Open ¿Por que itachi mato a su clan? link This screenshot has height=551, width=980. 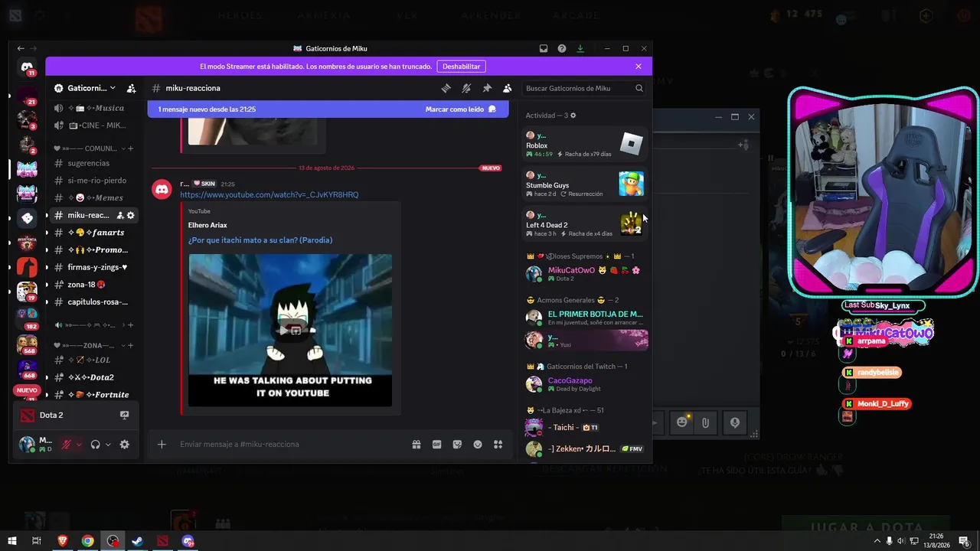pos(260,240)
